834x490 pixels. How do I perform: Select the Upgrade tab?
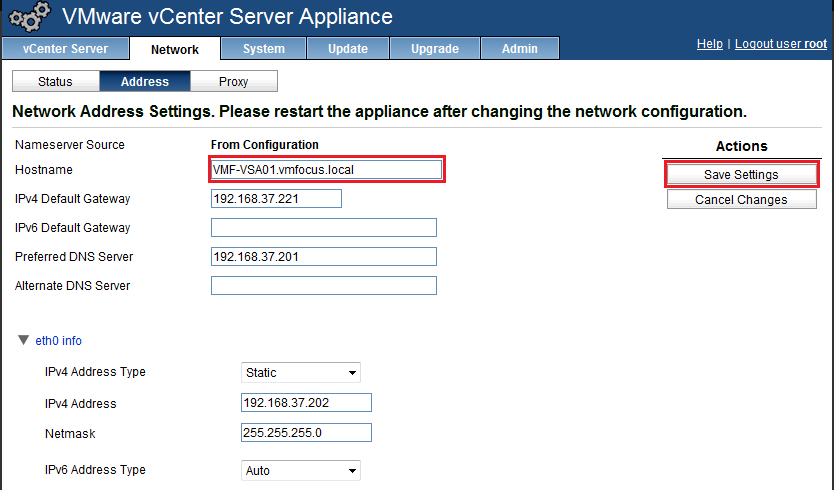[434, 49]
